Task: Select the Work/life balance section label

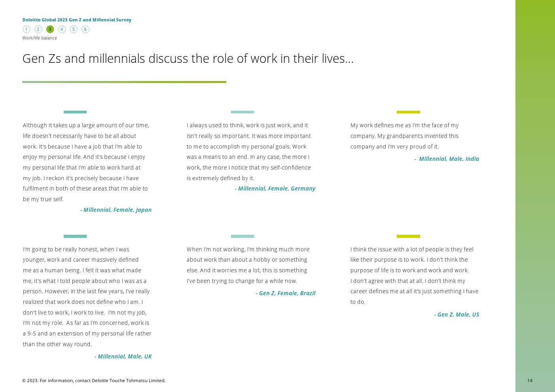Action: pyautogui.click(x=40, y=38)
